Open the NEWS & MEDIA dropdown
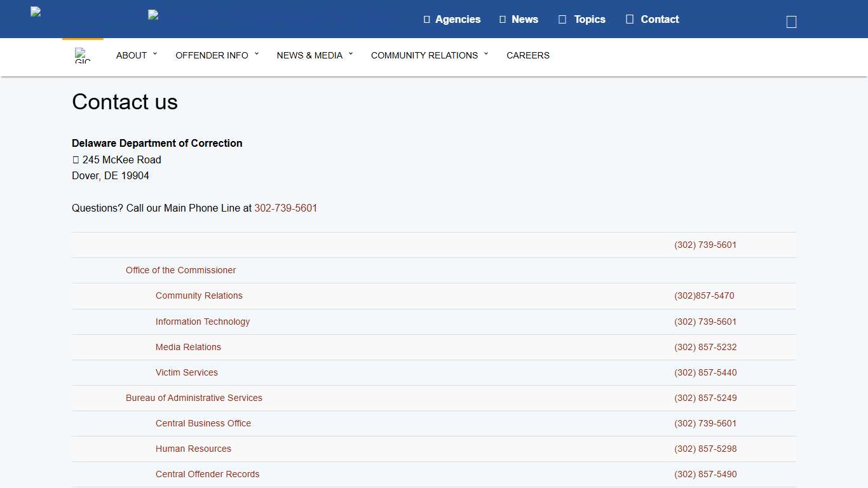The image size is (868, 488). coord(315,56)
